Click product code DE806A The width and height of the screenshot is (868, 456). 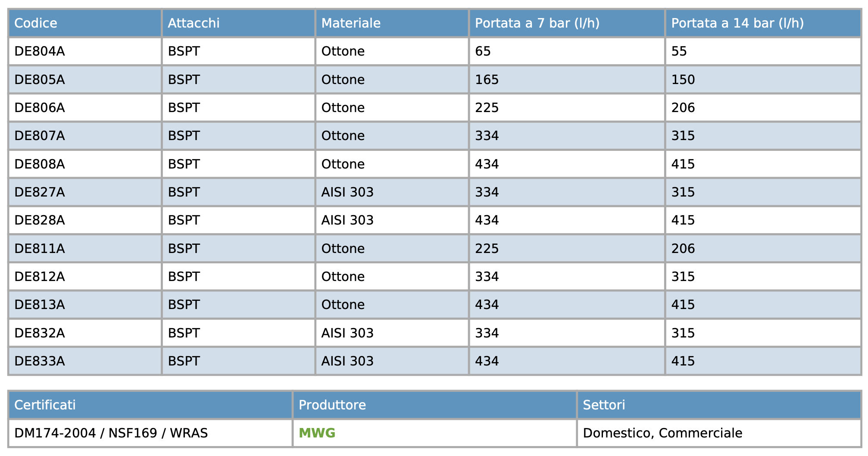coord(40,108)
